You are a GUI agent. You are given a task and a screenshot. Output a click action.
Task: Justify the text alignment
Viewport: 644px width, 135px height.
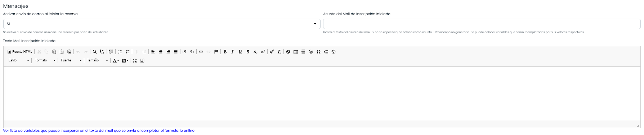click(176, 52)
